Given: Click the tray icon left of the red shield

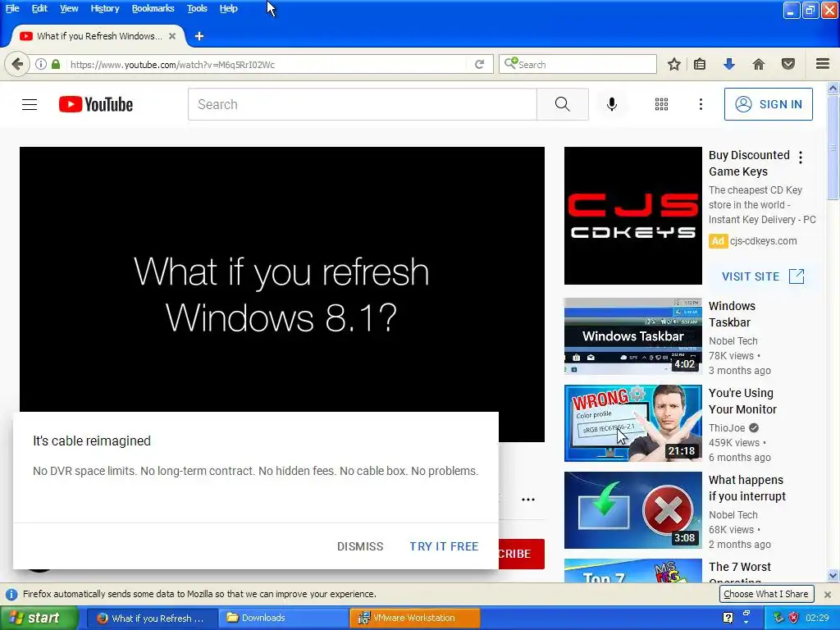Looking at the screenshot, I should tap(778, 618).
